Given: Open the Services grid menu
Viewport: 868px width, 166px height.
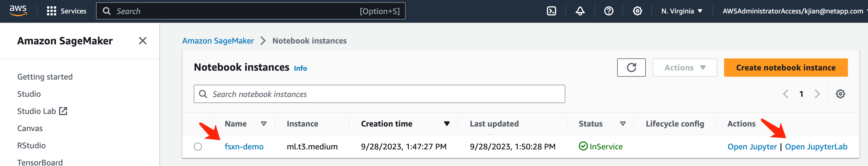Looking at the screenshot, I should 67,11.
